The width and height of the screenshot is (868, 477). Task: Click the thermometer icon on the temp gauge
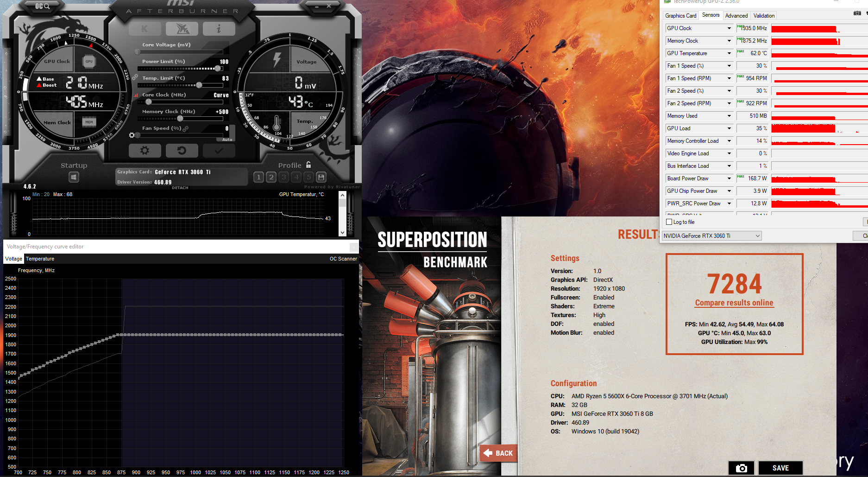click(277, 123)
